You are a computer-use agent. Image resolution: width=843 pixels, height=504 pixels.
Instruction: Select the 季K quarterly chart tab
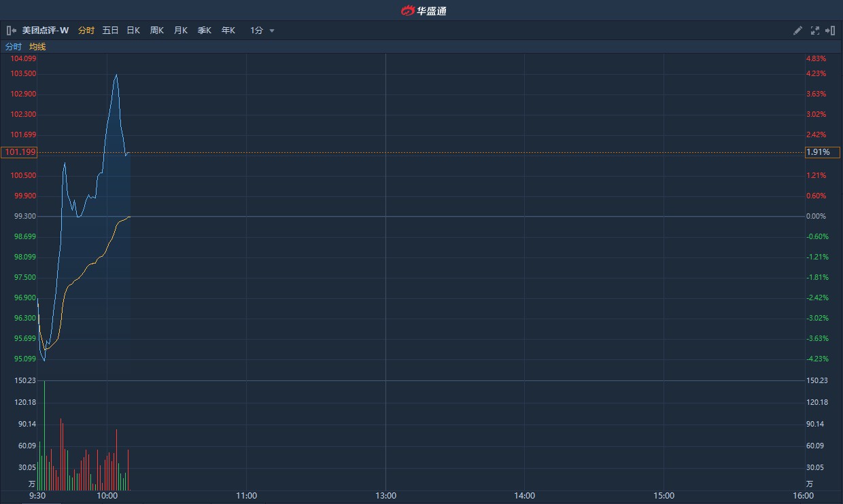[204, 31]
